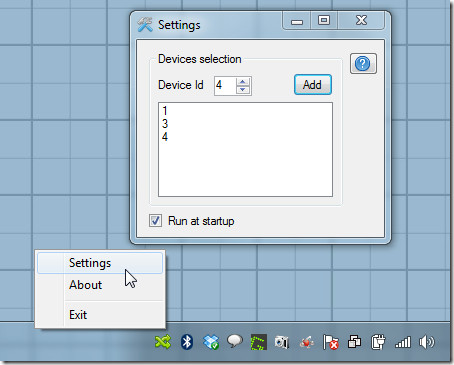Click the Dropbox tray icon
This screenshot has height=365, width=454.
(x=211, y=342)
